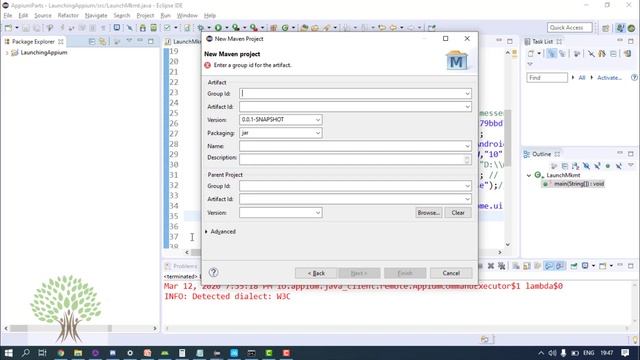Click the New toolbar icon
The image size is (640, 360).
(8, 28)
